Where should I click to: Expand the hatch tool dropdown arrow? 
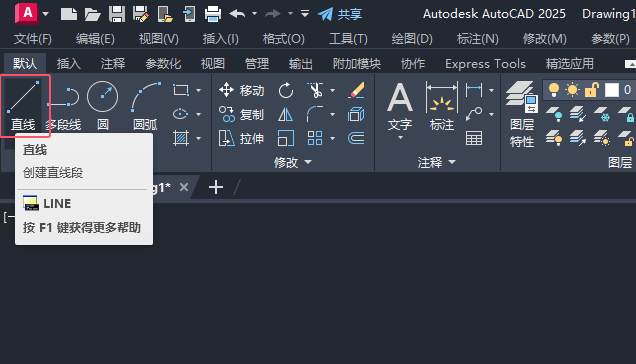[x=199, y=138]
